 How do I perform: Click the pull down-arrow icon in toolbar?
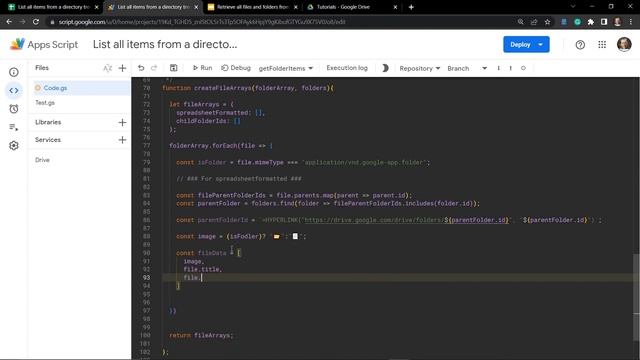point(498,68)
